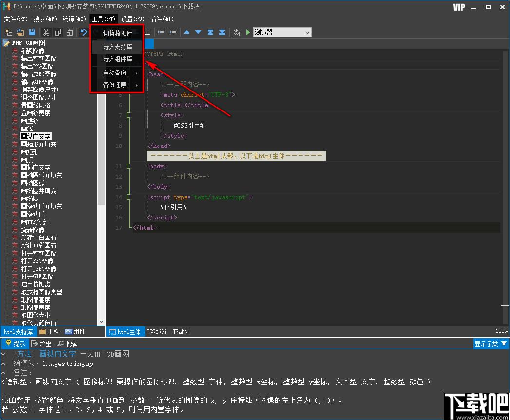
Task: Select 输出WBMP图像 in the tree
Action: pos(38,58)
